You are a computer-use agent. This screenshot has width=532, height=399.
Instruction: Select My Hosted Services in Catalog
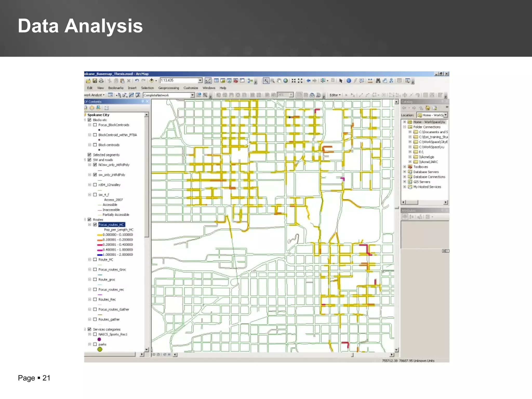coord(427,187)
